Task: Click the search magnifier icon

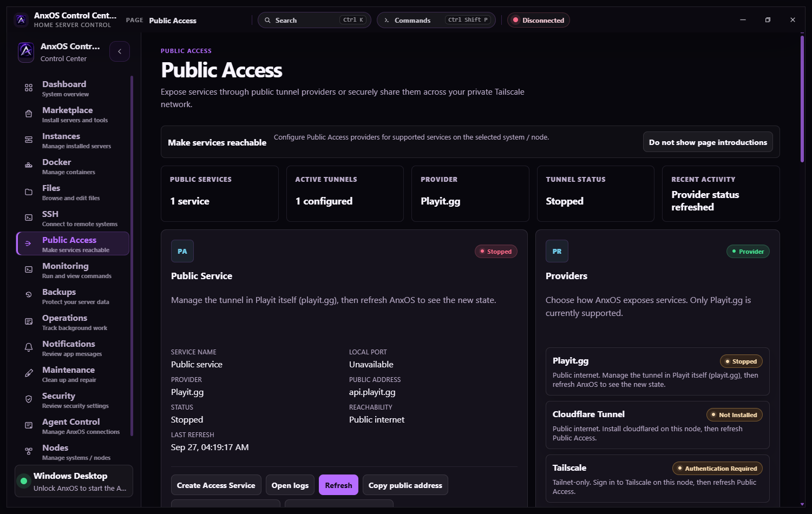Action: tap(267, 20)
